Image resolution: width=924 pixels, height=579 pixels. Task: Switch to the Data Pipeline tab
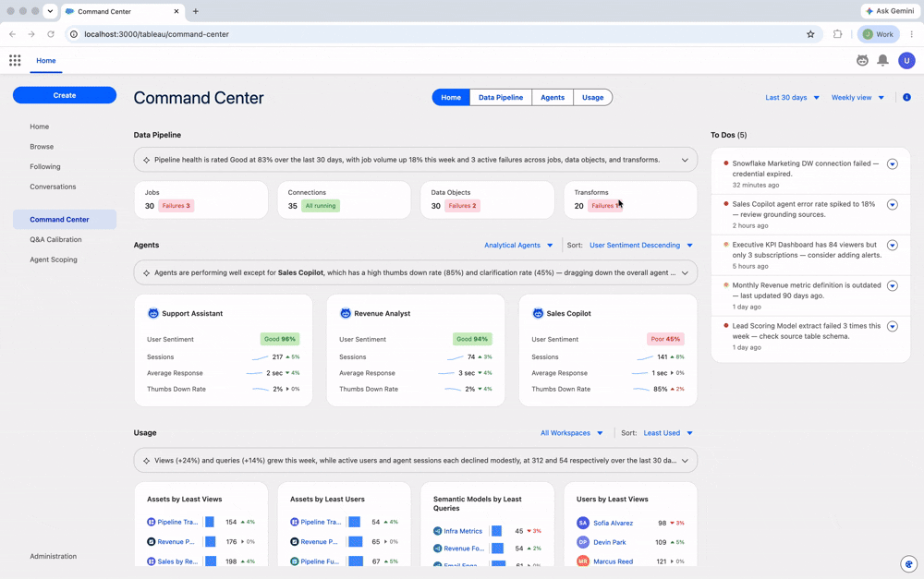[500, 97]
